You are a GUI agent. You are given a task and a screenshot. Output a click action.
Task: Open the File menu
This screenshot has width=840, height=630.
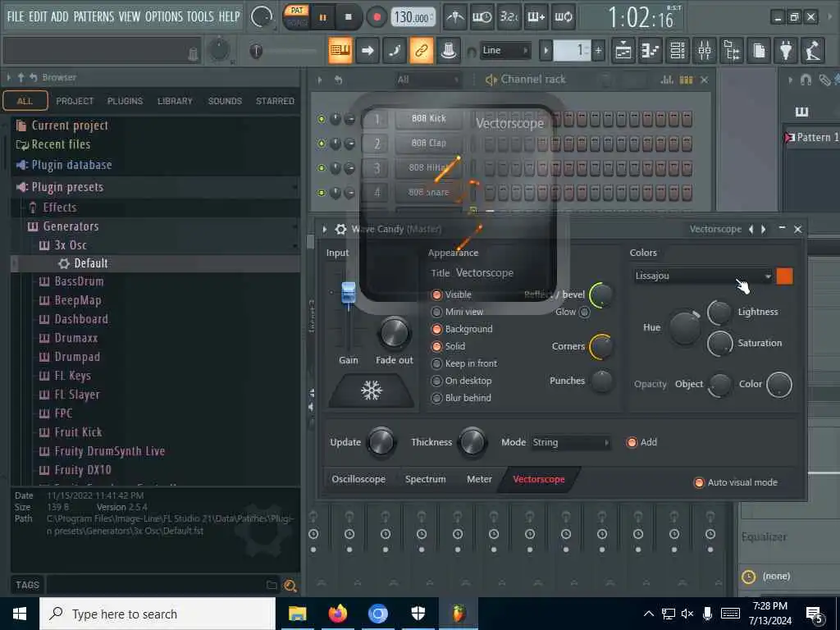coord(16,16)
